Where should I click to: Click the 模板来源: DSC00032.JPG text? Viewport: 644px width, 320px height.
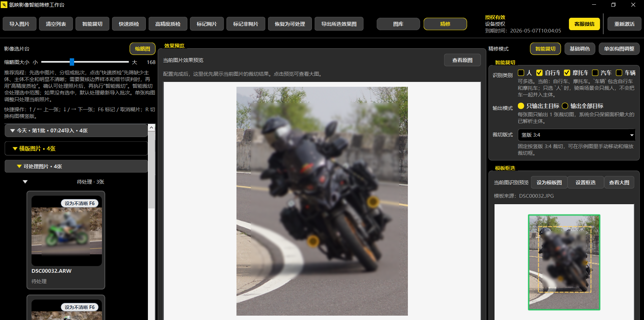524,196
